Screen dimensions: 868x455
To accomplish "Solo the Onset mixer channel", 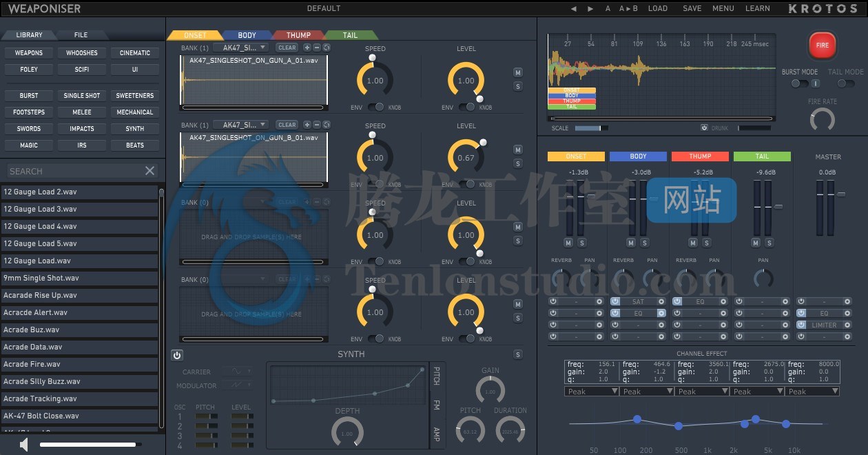I will (x=582, y=243).
